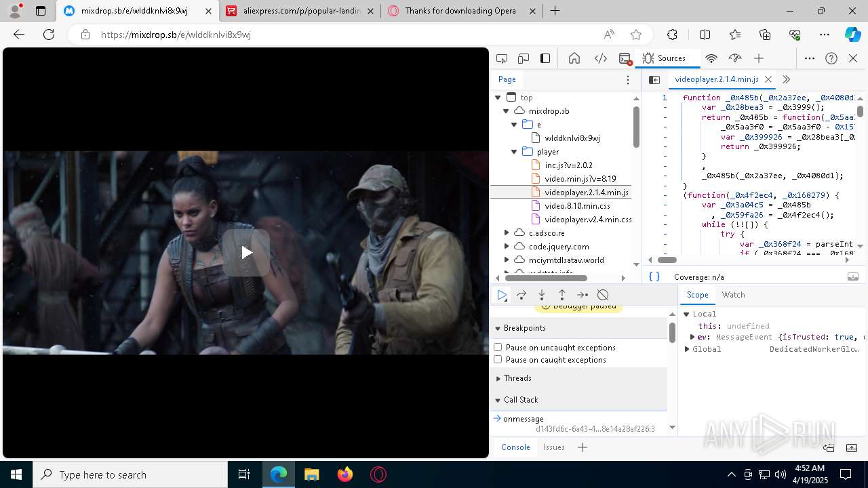Viewport: 868px width, 488px height.
Task: Open wlddknlvi8x9wj file in tree
Action: (572, 138)
